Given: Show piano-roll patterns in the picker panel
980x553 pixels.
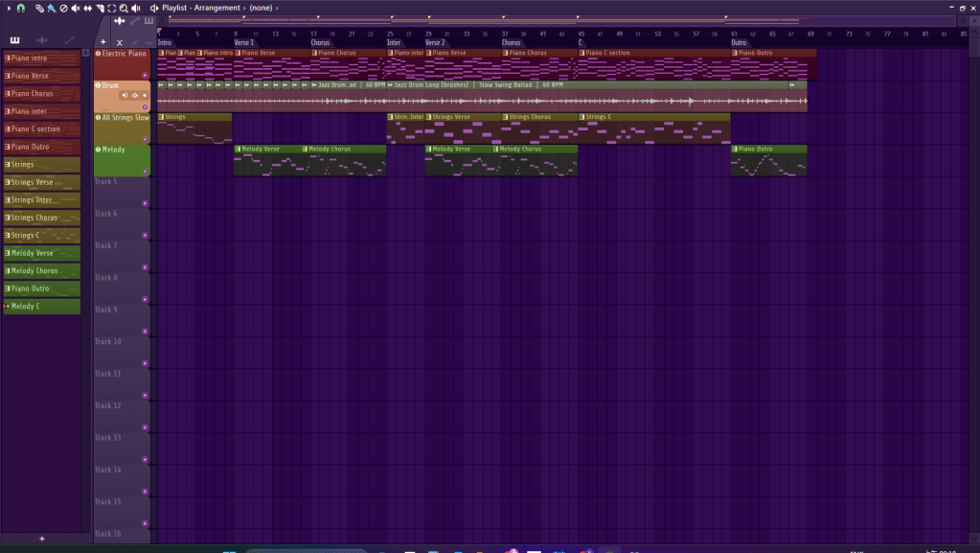Looking at the screenshot, I should [x=14, y=40].
